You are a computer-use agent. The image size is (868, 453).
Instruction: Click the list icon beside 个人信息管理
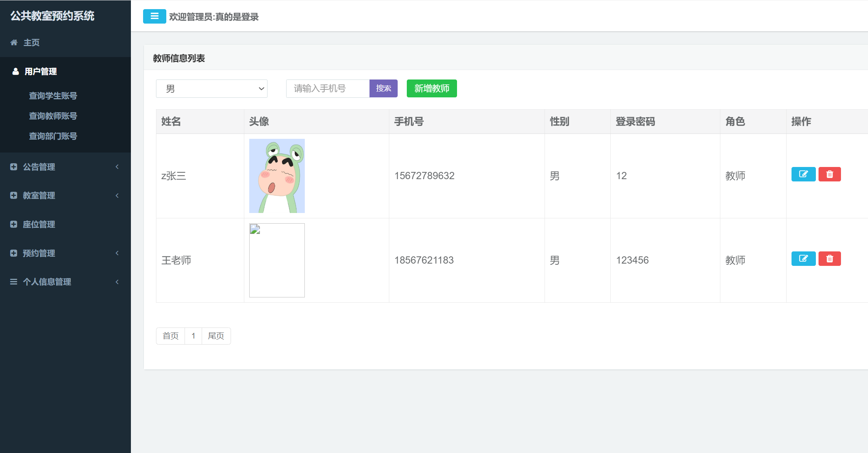click(13, 282)
